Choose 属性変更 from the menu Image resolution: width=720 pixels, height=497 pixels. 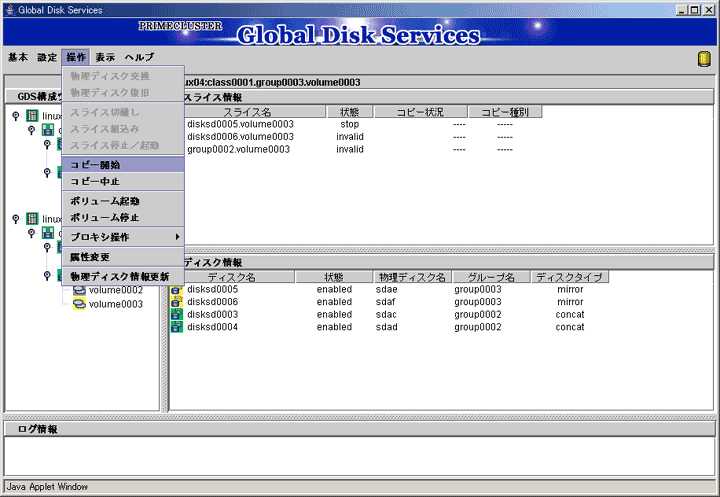tap(123, 257)
